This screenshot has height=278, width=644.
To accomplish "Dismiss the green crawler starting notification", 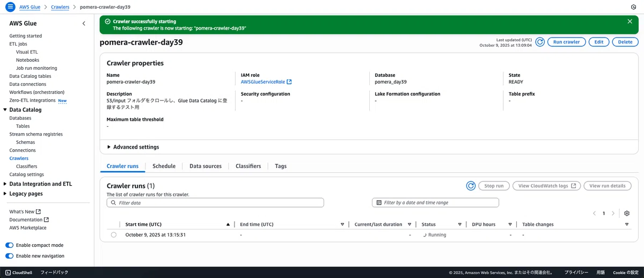I will 630,21.
